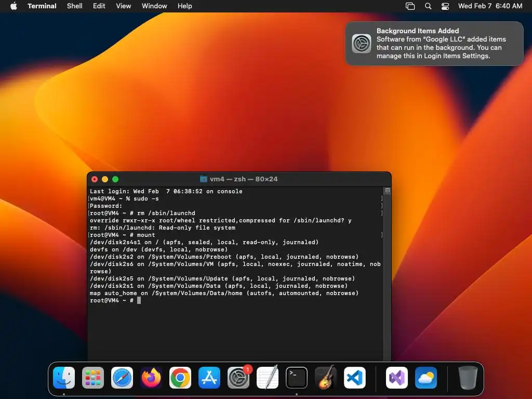Click the 'Read-only file system' error line

tap(163, 228)
